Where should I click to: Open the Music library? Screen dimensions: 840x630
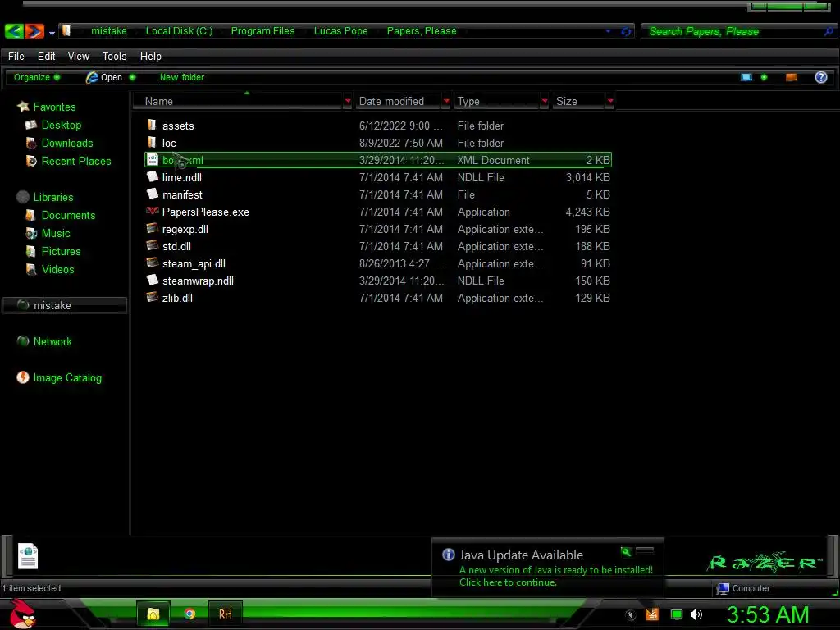(56, 233)
